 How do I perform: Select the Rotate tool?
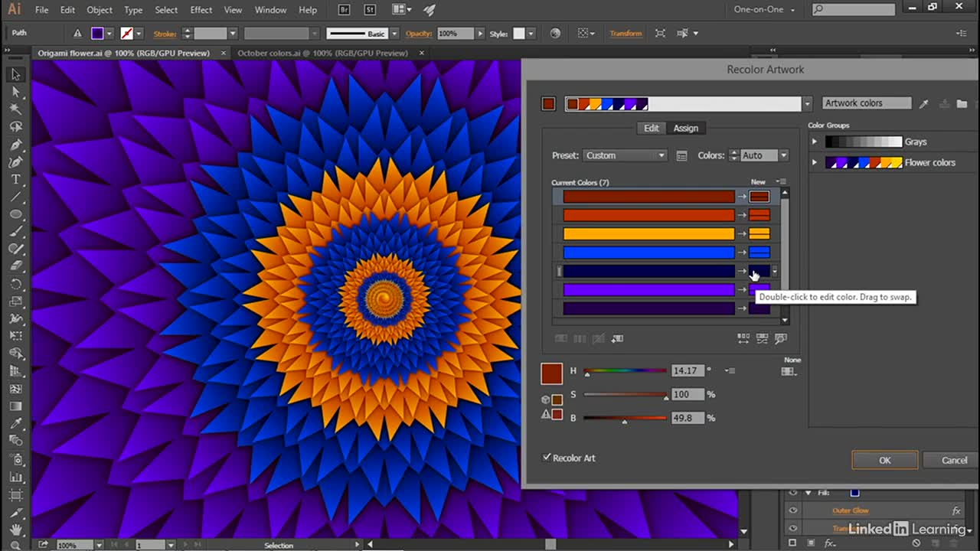(x=15, y=284)
